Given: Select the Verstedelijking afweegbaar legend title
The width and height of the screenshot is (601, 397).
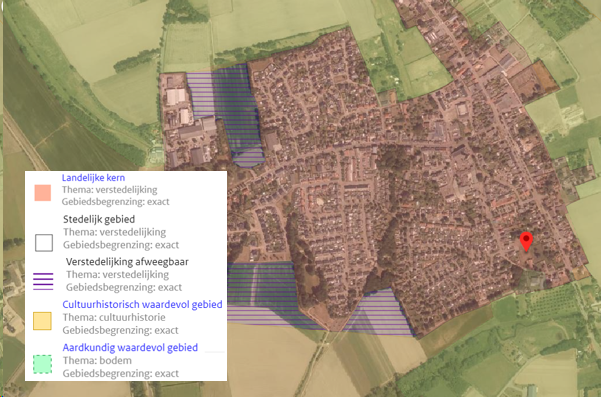Looking at the screenshot, I should point(127,262).
